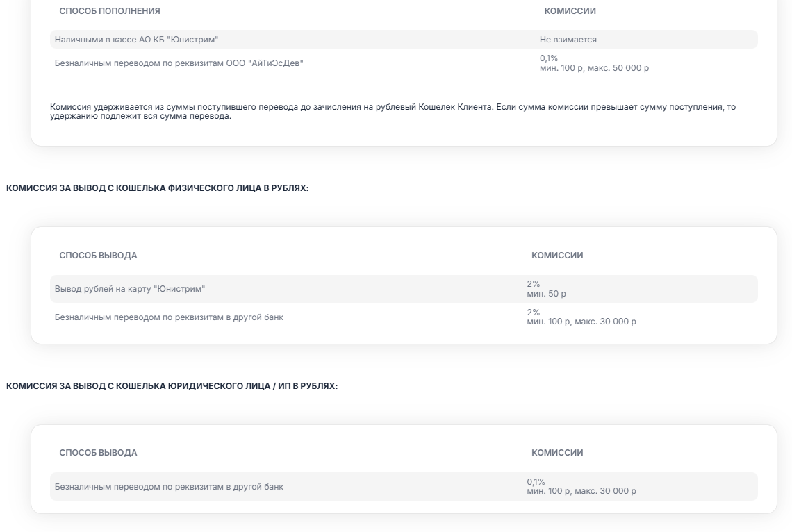Viewport: 792px width, 532px height.
Task: Click the 2% "макс. 30 000 р" commission cell
Action: point(581,317)
